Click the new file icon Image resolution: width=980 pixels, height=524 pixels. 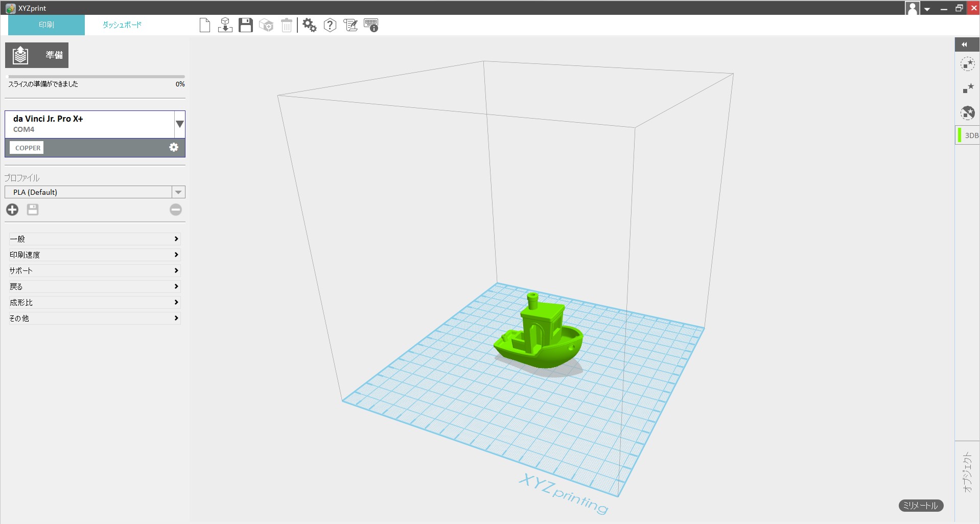[x=205, y=25]
